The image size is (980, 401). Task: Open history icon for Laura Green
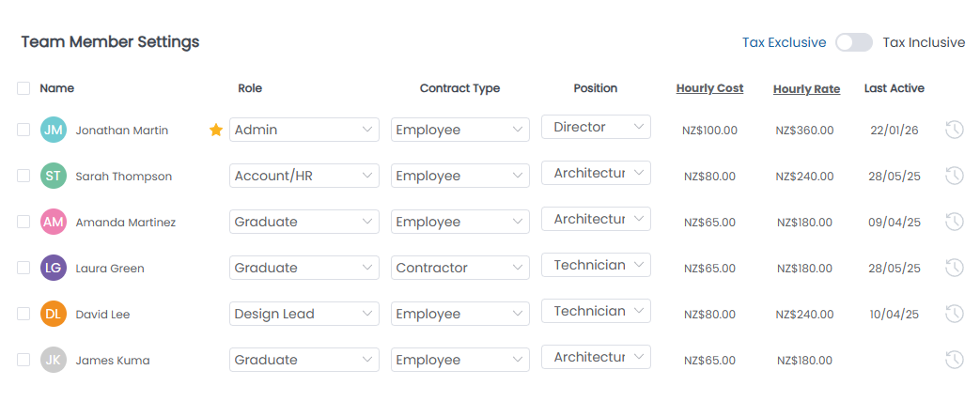click(955, 268)
